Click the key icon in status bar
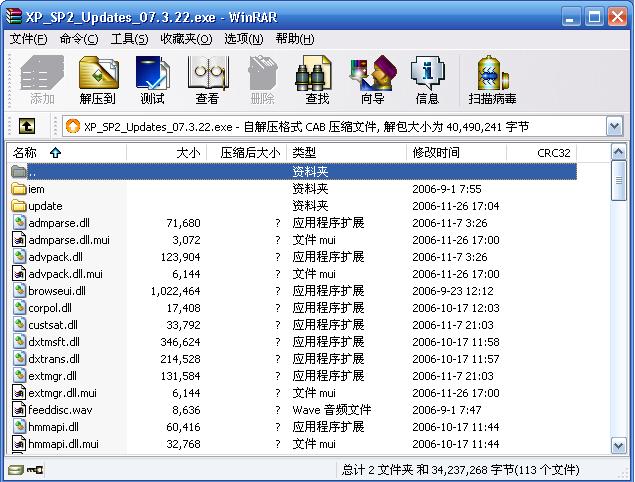 coord(35,470)
